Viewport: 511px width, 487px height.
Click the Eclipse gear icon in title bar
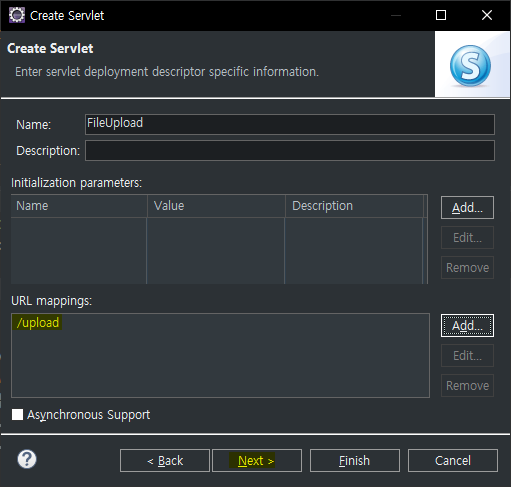(x=17, y=15)
